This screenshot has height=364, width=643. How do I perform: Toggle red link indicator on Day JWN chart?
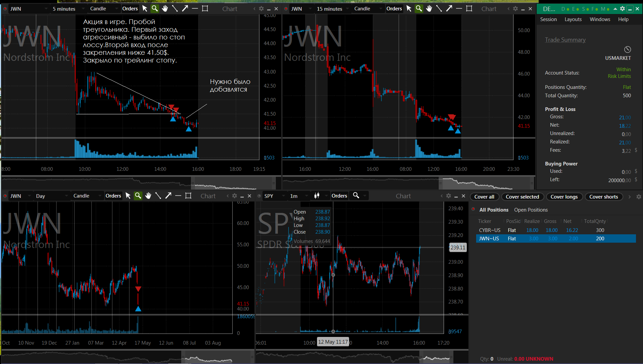(5, 196)
